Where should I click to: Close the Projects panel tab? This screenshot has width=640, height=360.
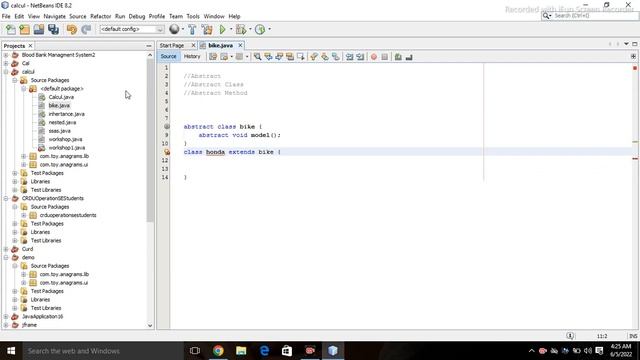30,46
